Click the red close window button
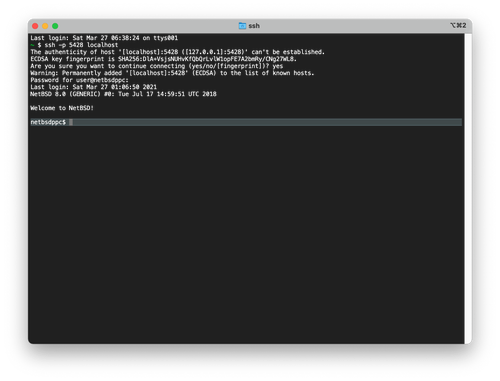This screenshot has height=381, width=500. pos(35,26)
